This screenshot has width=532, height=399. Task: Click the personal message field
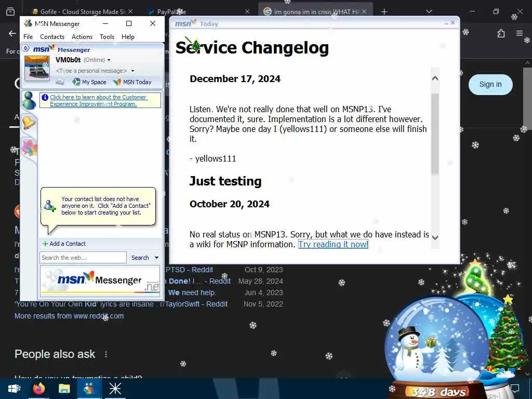point(91,71)
